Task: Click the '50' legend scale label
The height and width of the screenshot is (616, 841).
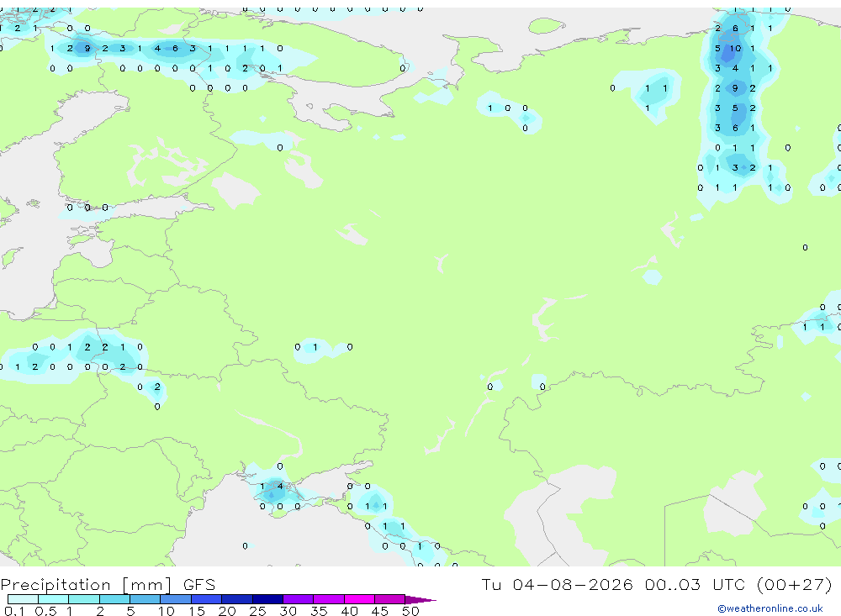Action: pyautogui.click(x=410, y=611)
